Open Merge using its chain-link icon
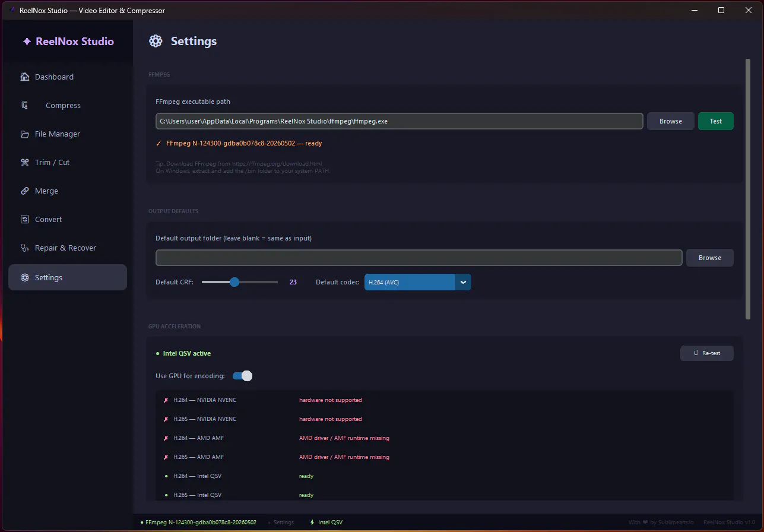 pyautogui.click(x=25, y=191)
